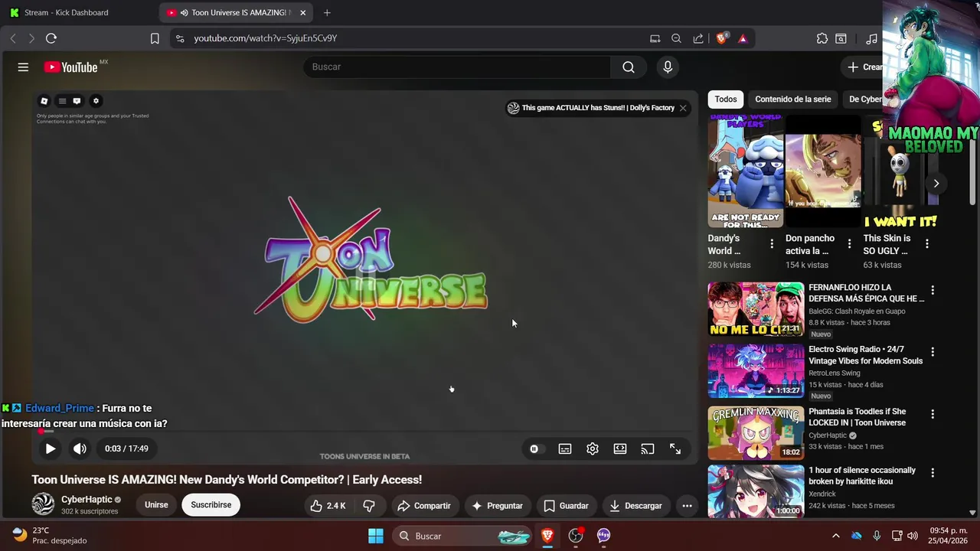
Task: Select the Contenido de la serie chip
Action: pos(792,99)
